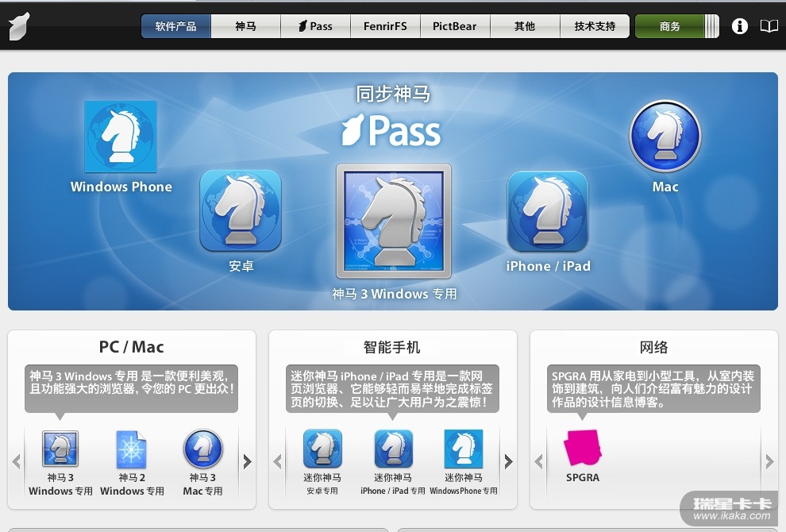Click the Fenrir wolf logo in header
The height and width of the screenshot is (532, 786).
(x=20, y=26)
